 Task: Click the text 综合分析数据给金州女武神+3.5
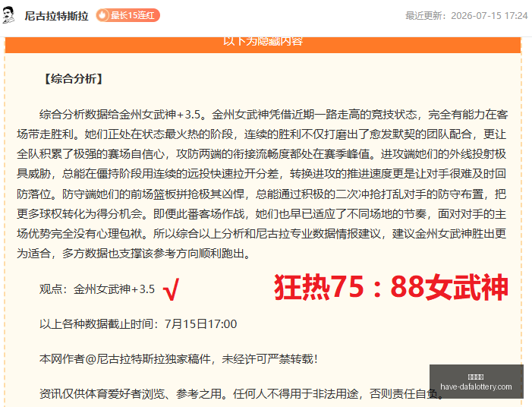coord(120,115)
